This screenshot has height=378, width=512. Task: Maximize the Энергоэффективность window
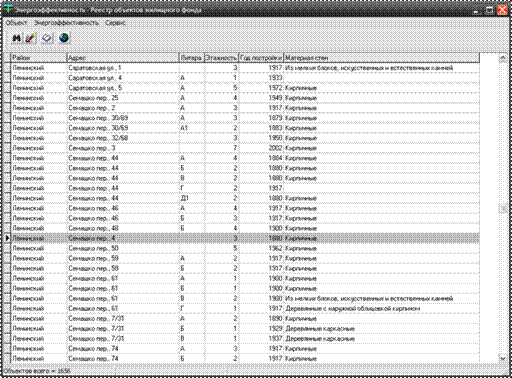point(489,10)
